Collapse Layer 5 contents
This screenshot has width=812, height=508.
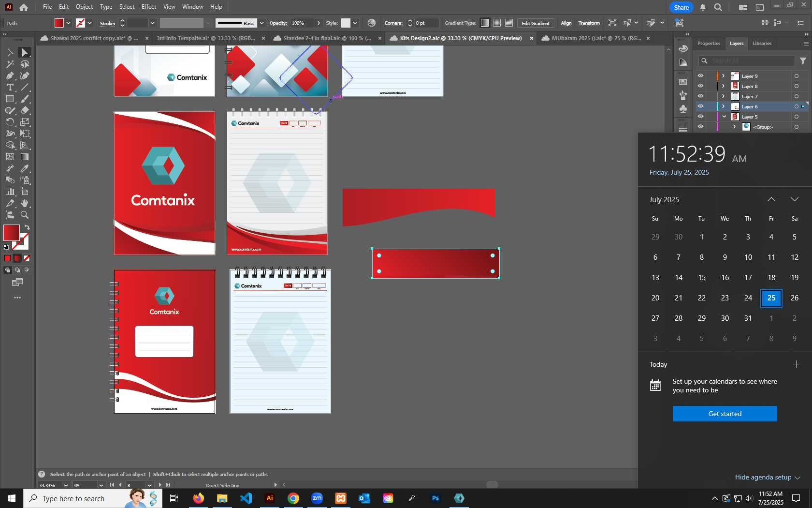tap(724, 117)
